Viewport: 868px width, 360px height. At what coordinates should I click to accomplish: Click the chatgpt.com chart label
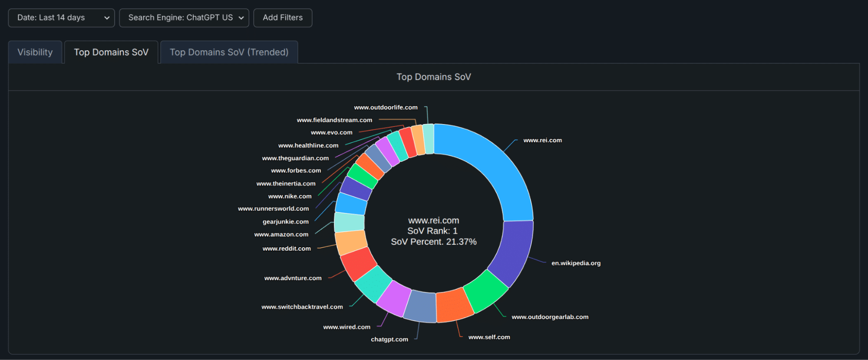click(389, 339)
